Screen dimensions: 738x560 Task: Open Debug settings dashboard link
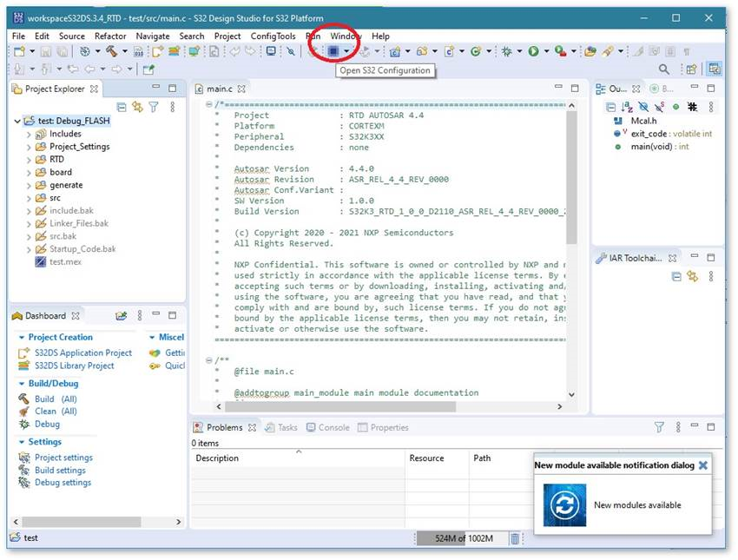coord(63,483)
